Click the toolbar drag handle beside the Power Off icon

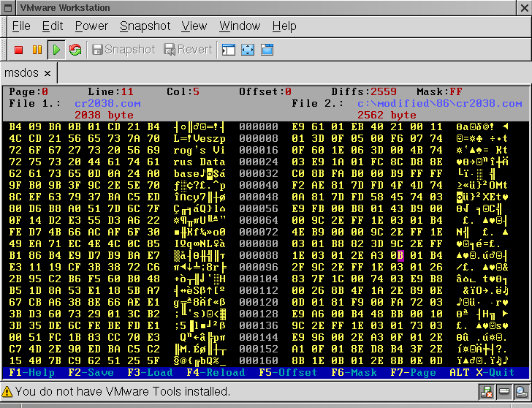(x=4, y=50)
